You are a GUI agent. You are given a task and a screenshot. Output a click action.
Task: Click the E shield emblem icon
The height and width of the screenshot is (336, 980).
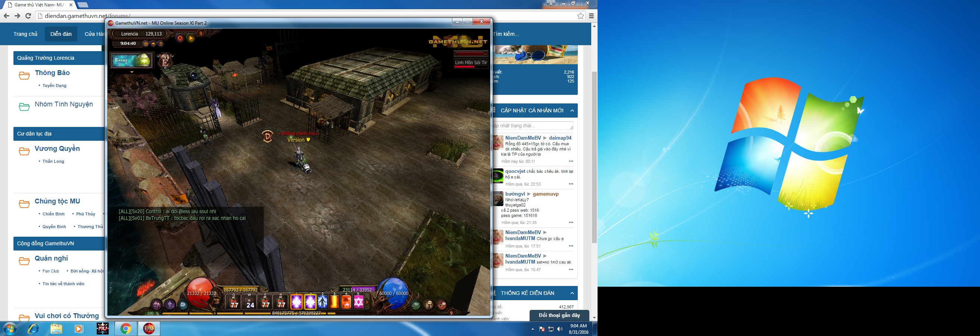165,61
